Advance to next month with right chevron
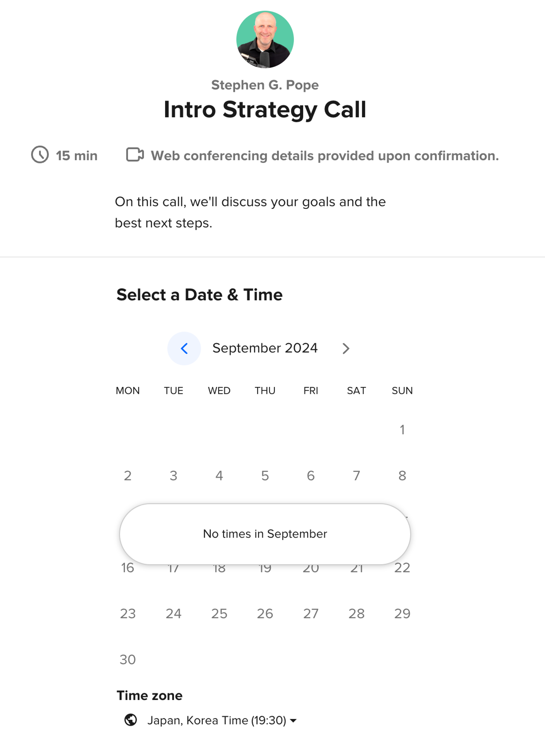Viewport: 545px width, 756px height. coord(346,348)
